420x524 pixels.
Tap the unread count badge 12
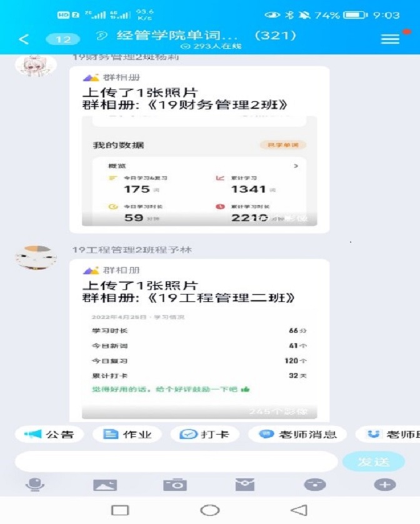coord(63,39)
